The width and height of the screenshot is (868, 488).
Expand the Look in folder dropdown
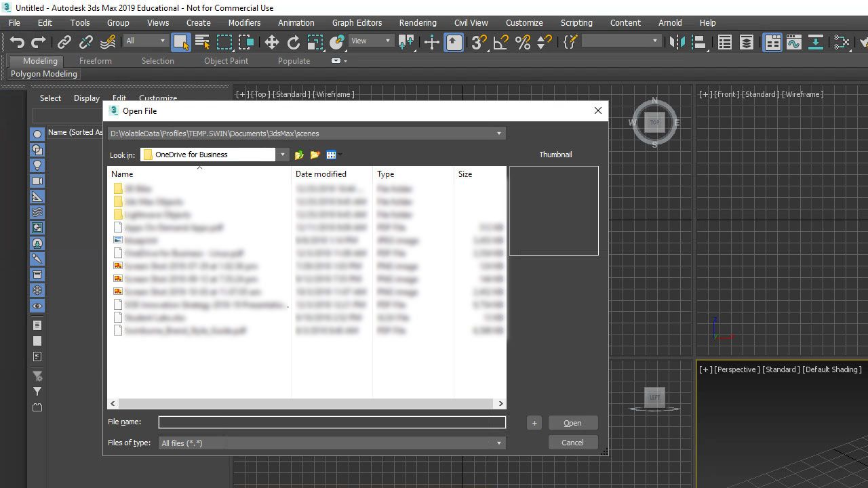pos(283,155)
